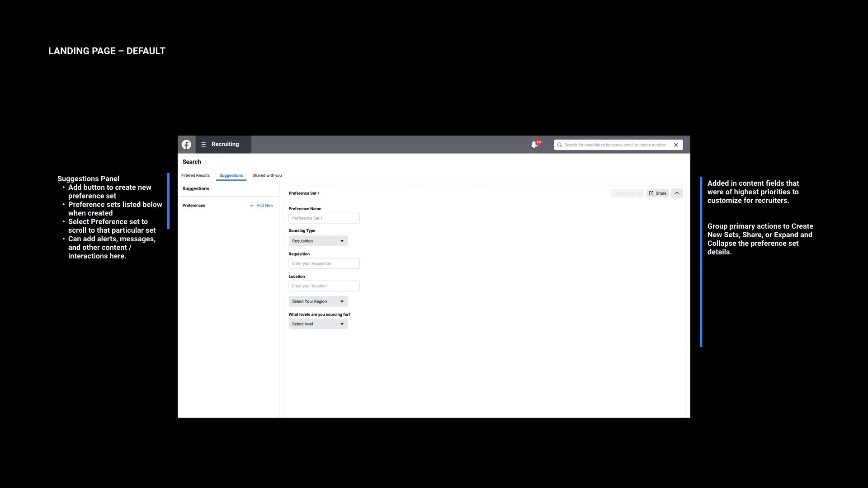Open notifications bell with 99 badge

click(x=534, y=145)
